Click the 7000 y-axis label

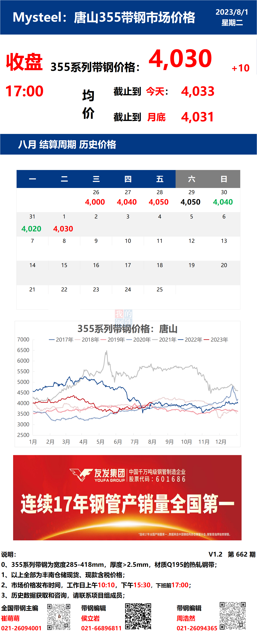23,339
